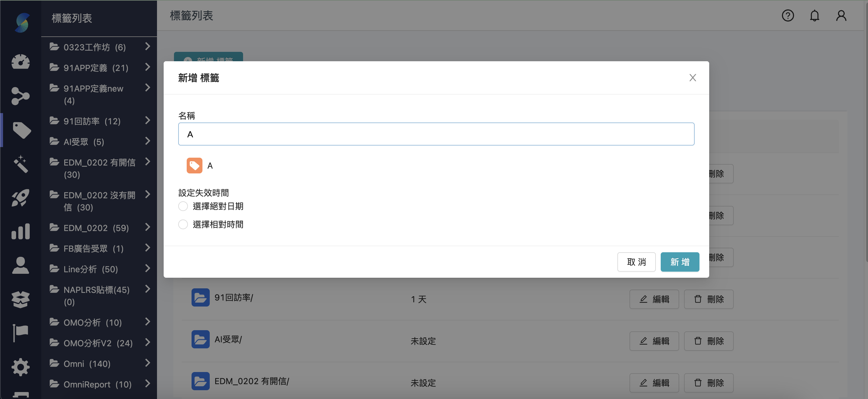Expand the 0323工作坊 folder chevron

tap(147, 46)
